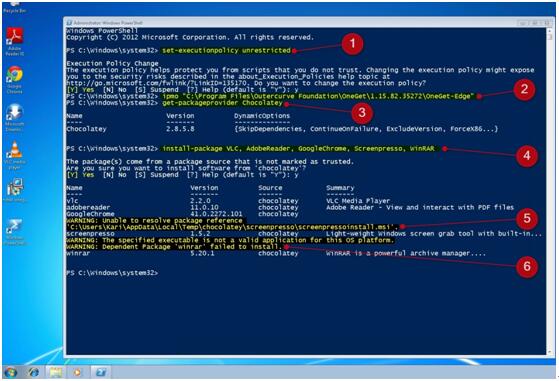The width and height of the screenshot is (559, 381).
Task: Open Internet Explorer from the taskbar
Action: click(34, 373)
